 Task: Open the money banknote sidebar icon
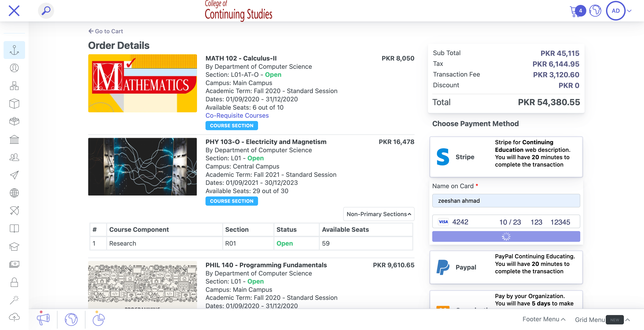(x=14, y=264)
